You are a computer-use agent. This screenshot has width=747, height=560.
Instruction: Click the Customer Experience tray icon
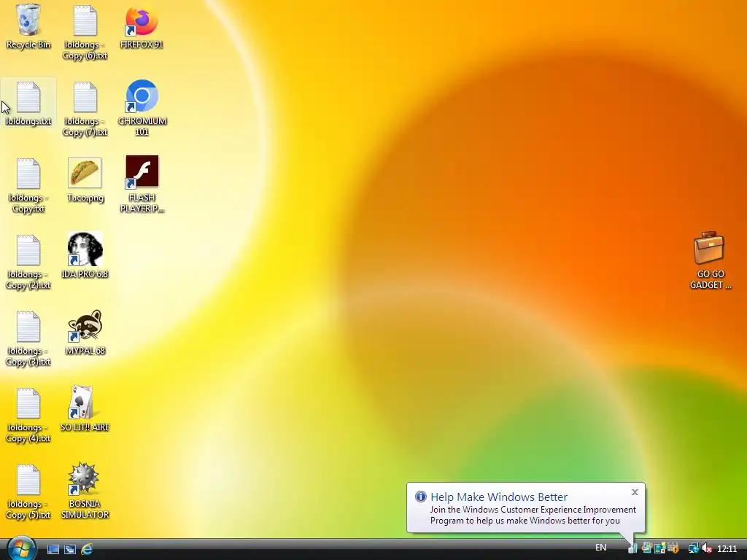pyautogui.click(x=632, y=548)
